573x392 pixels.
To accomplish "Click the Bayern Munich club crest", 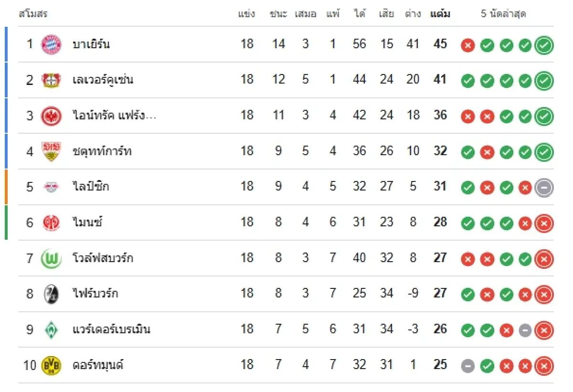I will [51, 44].
